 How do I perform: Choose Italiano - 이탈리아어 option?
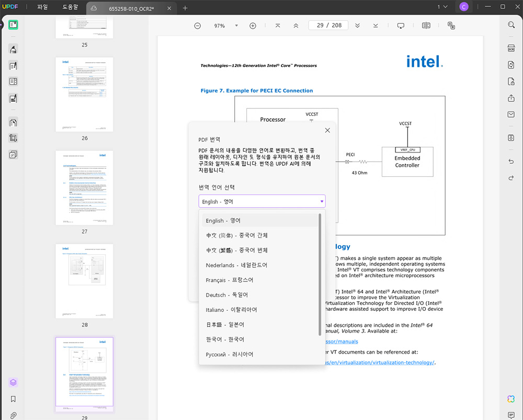tap(260, 310)
